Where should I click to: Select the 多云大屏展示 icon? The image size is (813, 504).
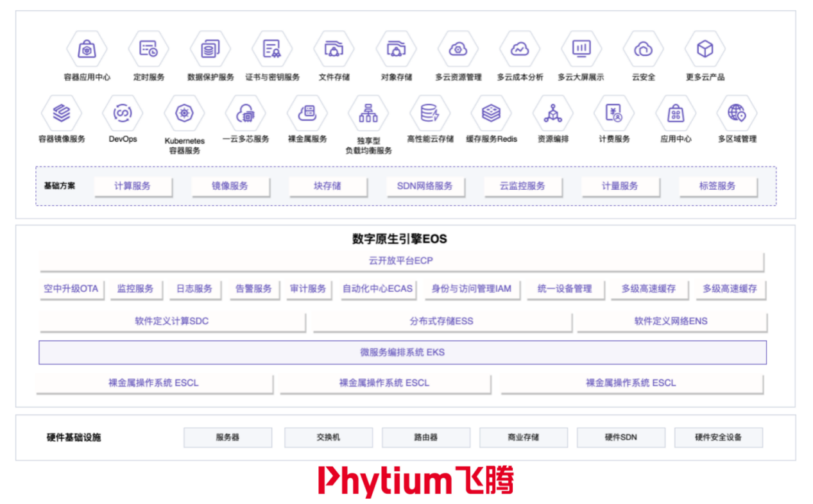pos(581,49)
